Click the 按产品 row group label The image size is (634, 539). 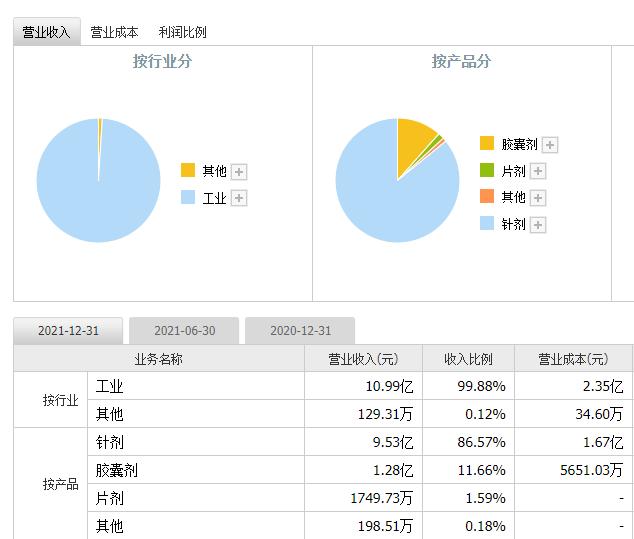pos(61,484)
